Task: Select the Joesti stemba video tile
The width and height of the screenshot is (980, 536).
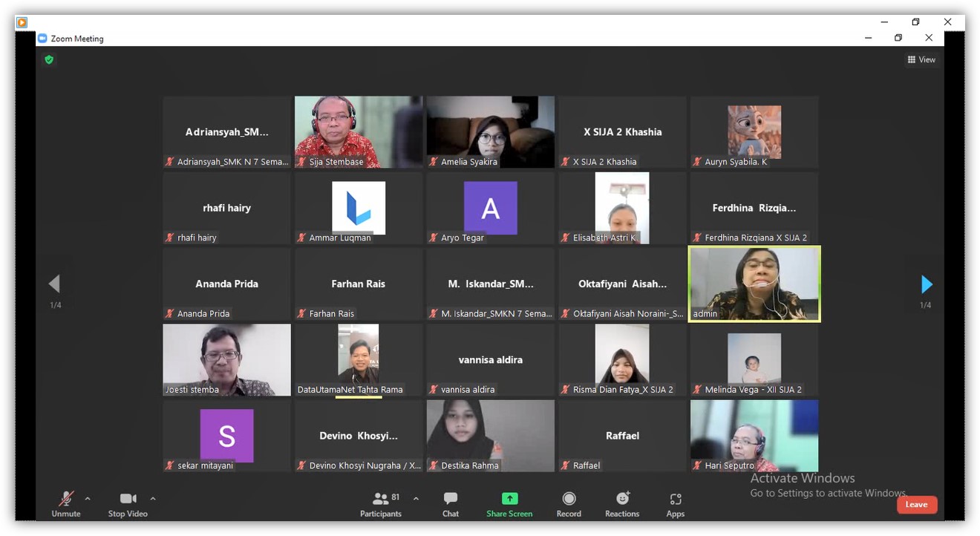Action: (227, 360)
